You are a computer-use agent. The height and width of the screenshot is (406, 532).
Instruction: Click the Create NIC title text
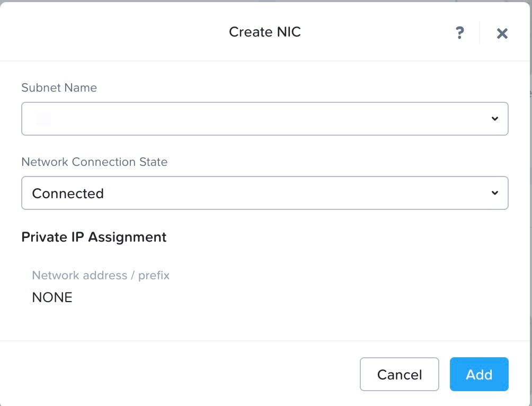tap(264, 32)
